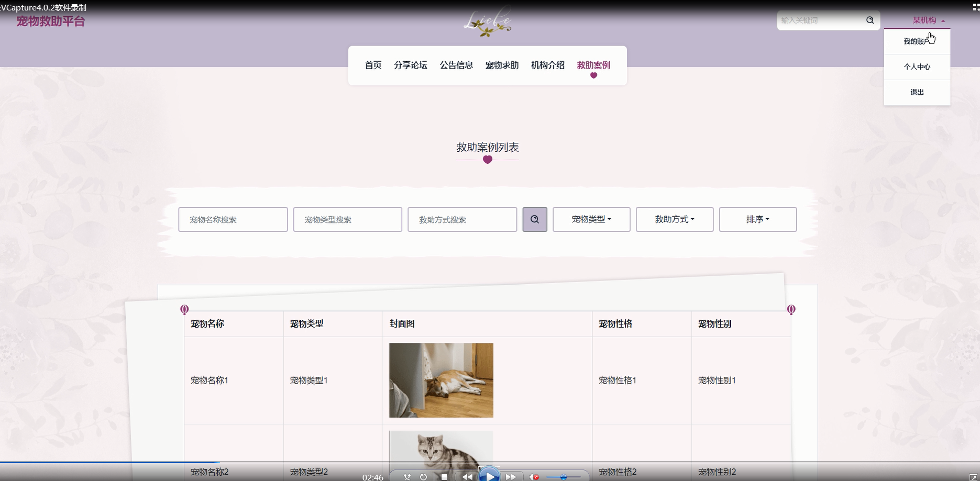
Task: Click the fast-forward button in player
Action: tap(511, 477)
